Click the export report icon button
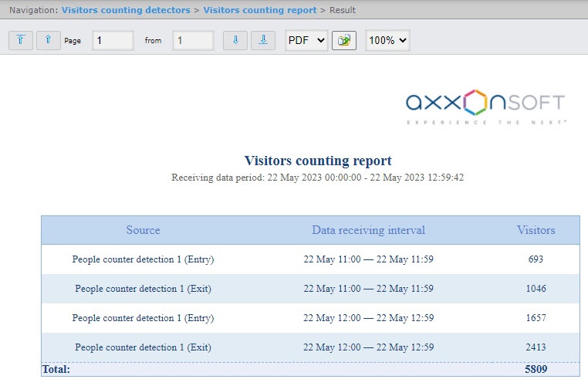The width and height of the screenshot is (588, 386). click(x=344, y=40)
